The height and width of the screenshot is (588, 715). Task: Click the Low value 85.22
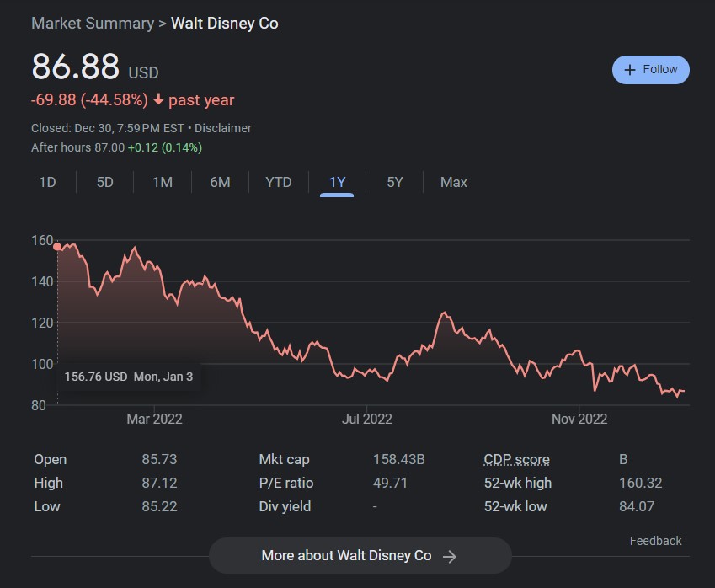159,507
